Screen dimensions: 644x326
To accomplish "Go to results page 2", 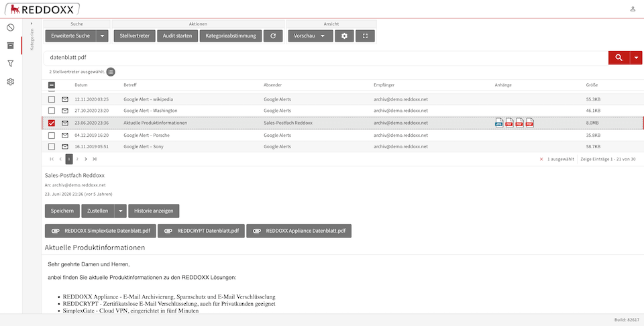I will click(77, 159).
